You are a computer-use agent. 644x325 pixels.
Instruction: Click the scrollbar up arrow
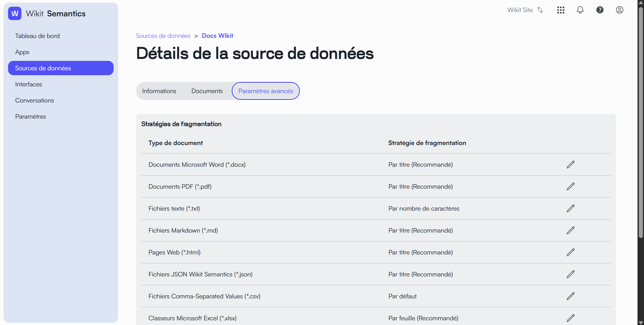pyautogui.click(x=640, y=2)
